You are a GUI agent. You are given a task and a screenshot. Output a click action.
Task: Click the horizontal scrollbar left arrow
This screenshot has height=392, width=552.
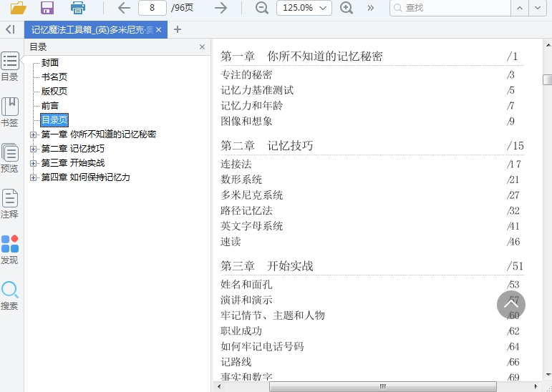pos(219,387)
